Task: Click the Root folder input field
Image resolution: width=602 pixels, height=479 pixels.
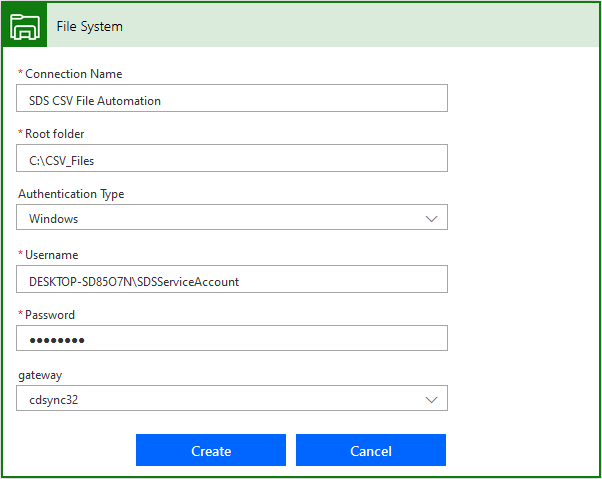Action: [x=232, y=158]
